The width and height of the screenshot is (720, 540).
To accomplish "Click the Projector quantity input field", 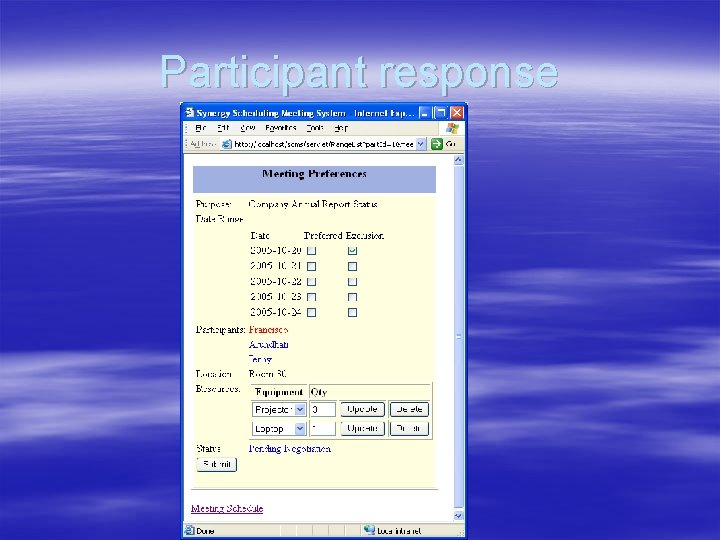I will tap(323, 409).
